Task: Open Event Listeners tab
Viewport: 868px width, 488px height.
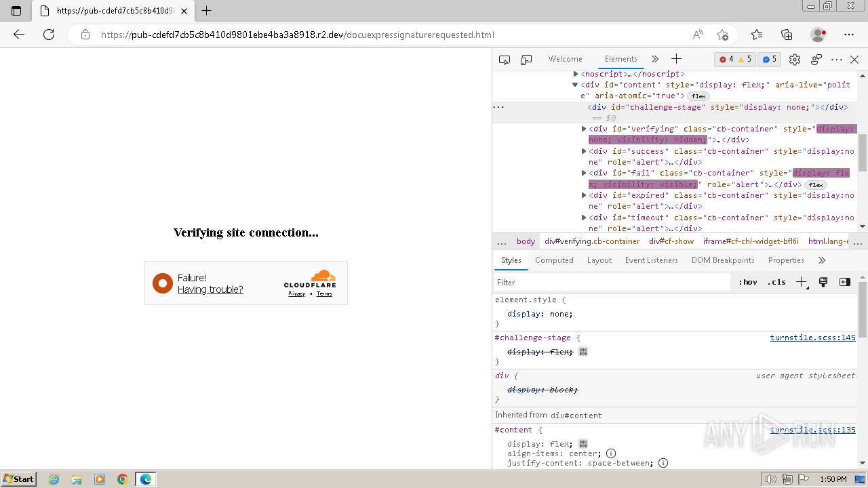Action: [651, 260]
